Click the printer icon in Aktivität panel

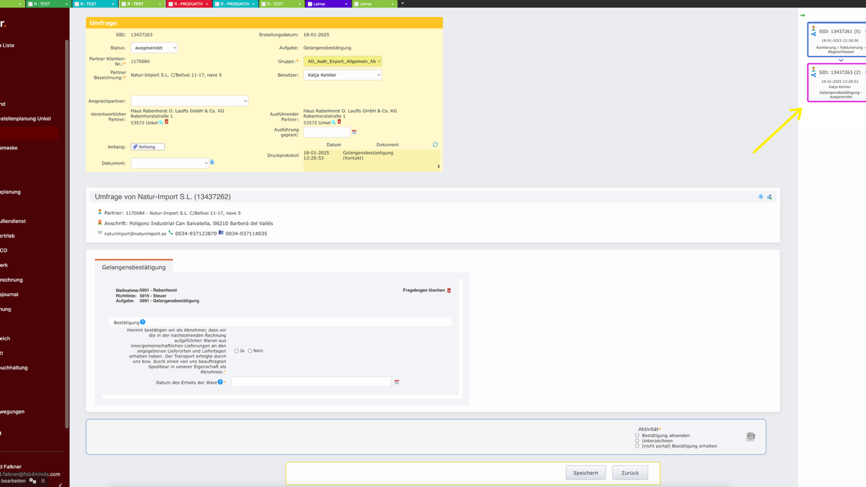pos(750,437)
